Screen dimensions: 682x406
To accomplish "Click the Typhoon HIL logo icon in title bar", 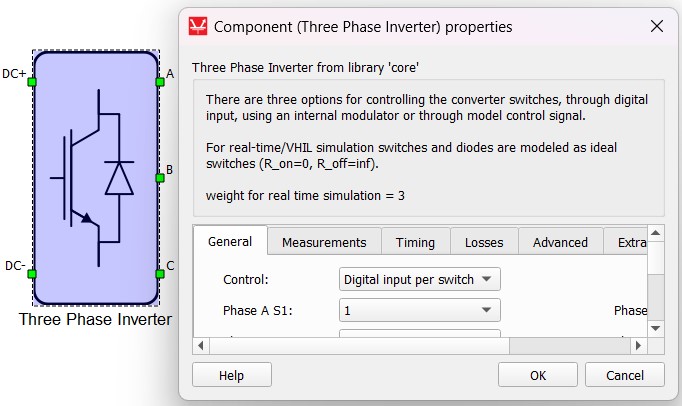I will (x=198, y=26).
